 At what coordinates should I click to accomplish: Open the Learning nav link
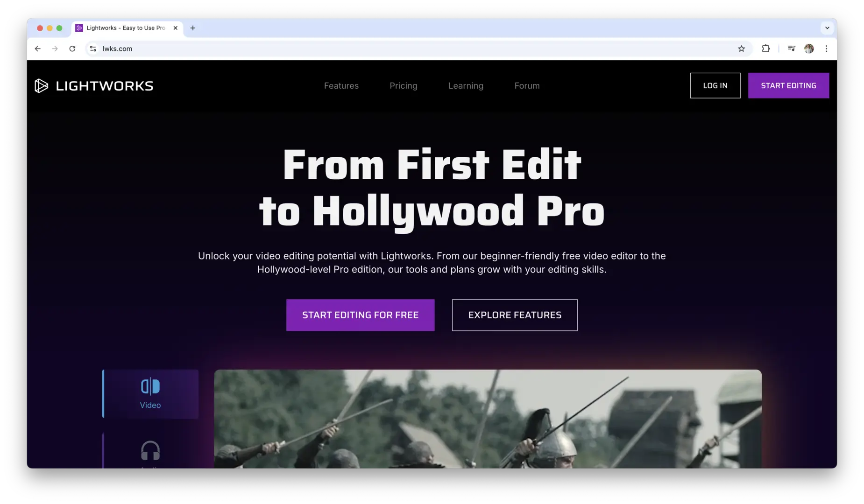click(x=466, y=86)
